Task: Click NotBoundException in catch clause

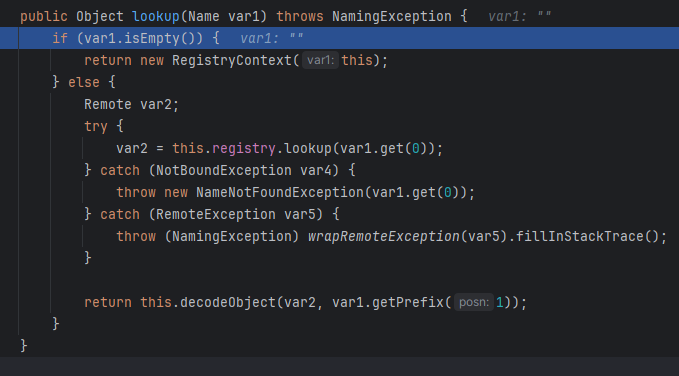Action: (x=224, y=170)
